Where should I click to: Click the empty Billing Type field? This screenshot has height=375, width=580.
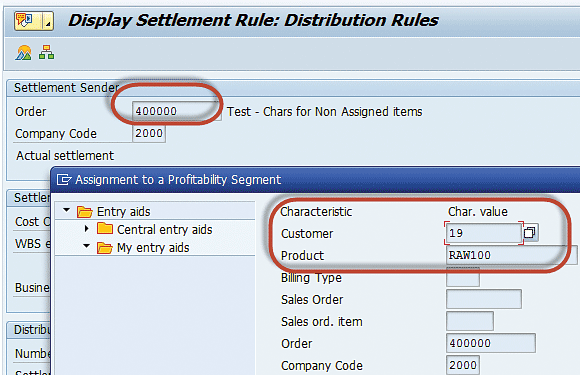463,277
